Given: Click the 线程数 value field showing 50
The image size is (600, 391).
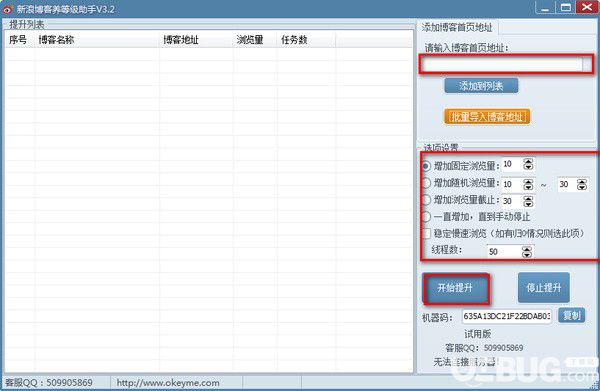Looking at the screenshot, I should point(504,251).
